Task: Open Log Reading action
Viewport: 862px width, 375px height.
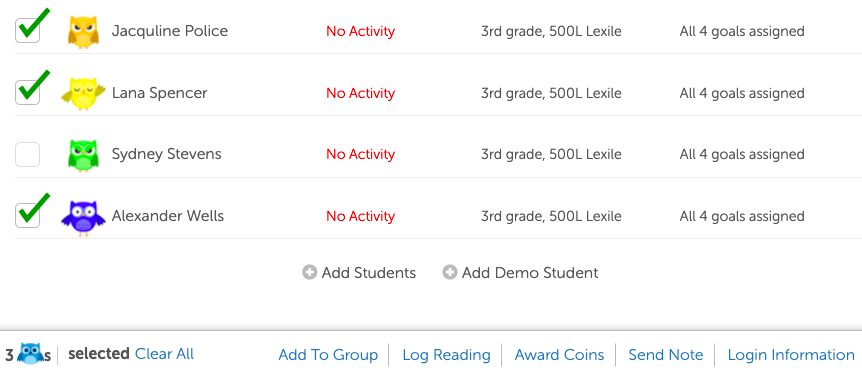Action: [446, 355]
